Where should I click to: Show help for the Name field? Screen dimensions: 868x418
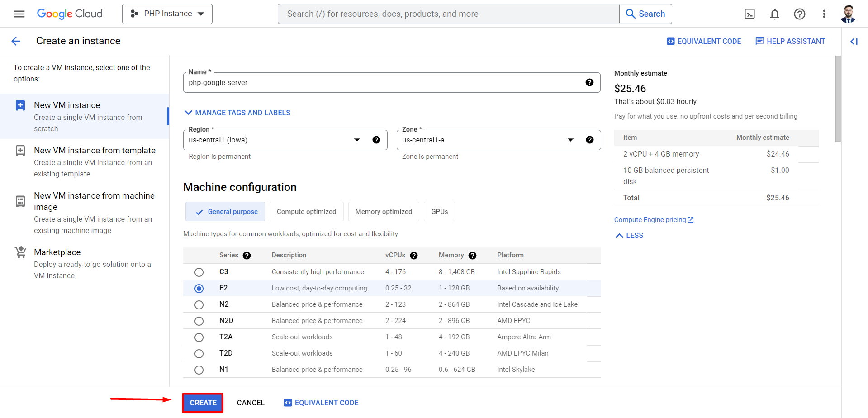click(x=589, y=82)
